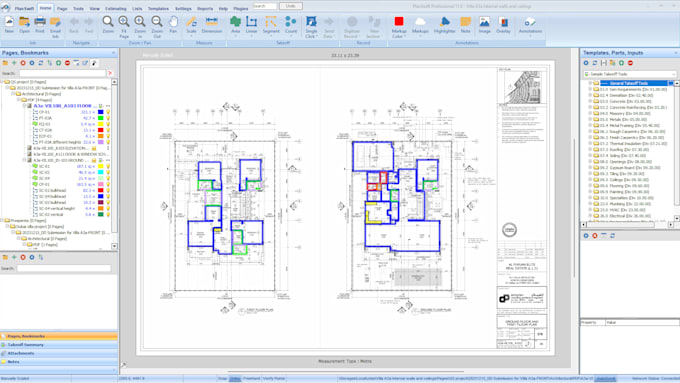Click the Undo button in title bar

[x=291, y=6]
